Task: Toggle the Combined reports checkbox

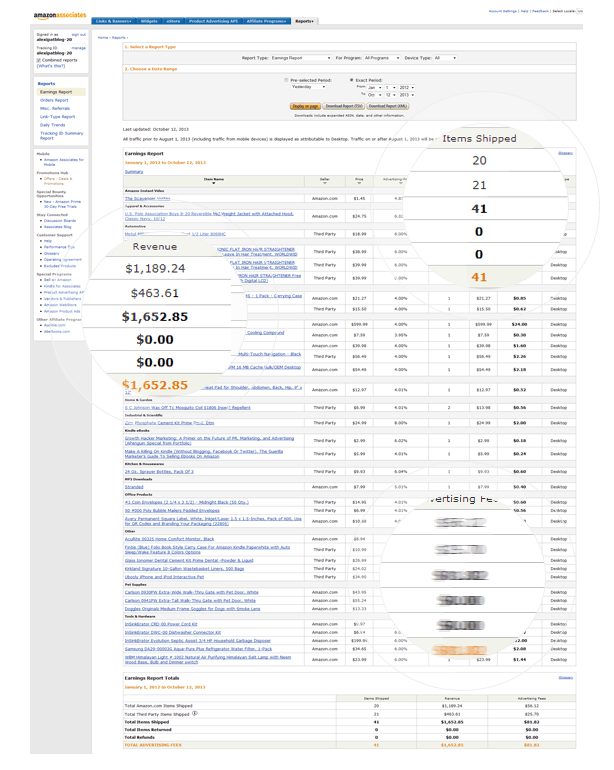Action: point(39,60)
